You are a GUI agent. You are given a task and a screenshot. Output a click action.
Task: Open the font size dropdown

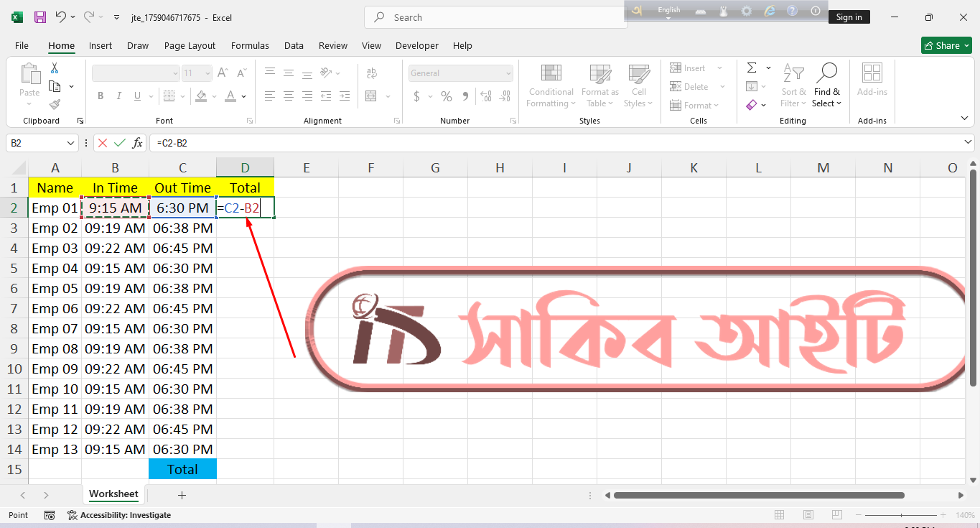207,73
